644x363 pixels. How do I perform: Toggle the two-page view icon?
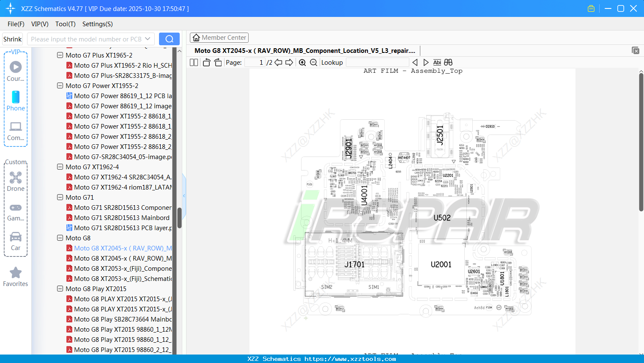(x=194, y=63)
